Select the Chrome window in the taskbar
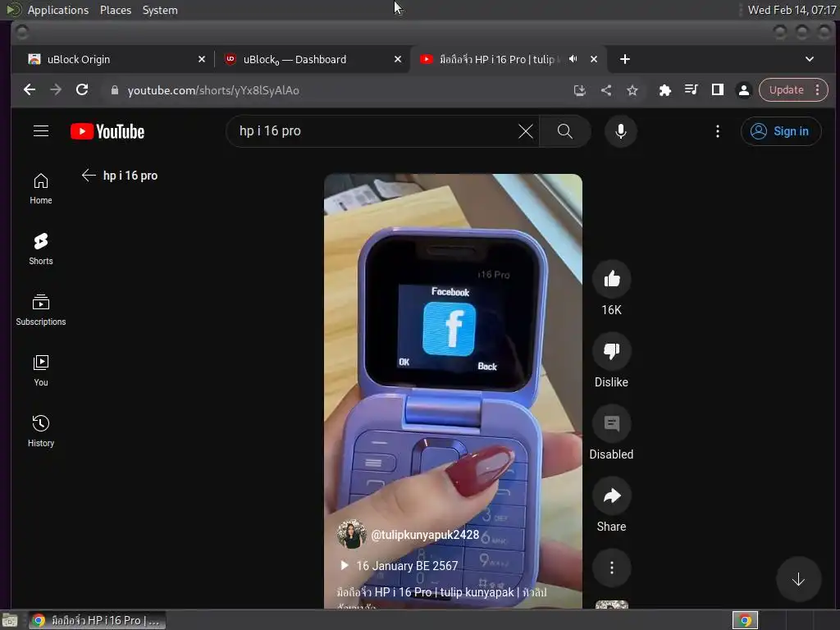Viewport: 840px width, 630px height. click(x=98, y=620)
